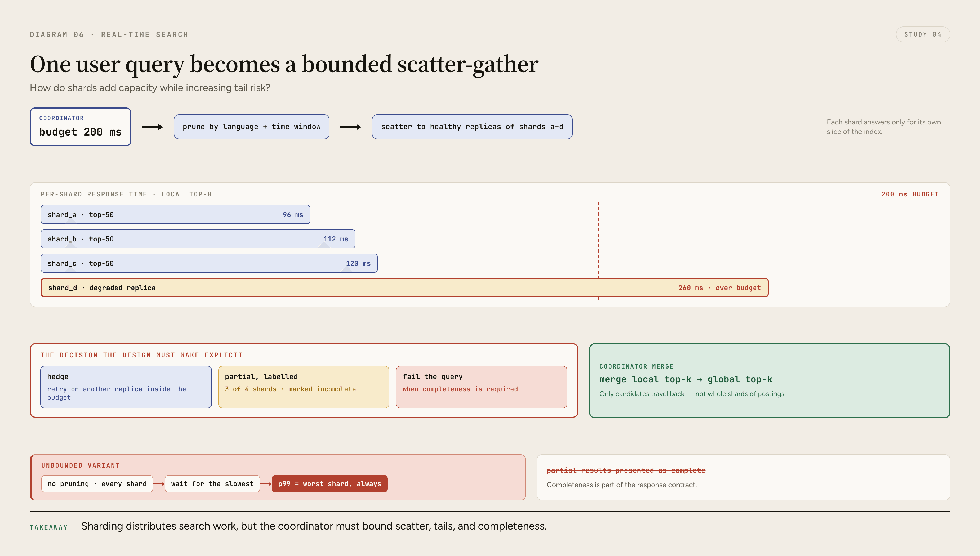Click the Diagram 06 Real-Time Search header

tap(109, 35)
